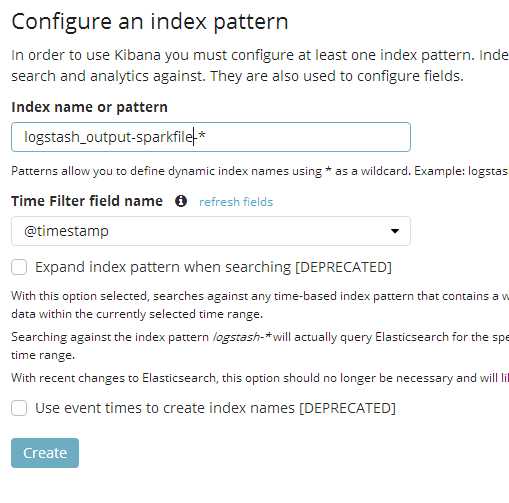Focus the Index name or pattern input field
The image size is (509, 503).
click(211, 137)
